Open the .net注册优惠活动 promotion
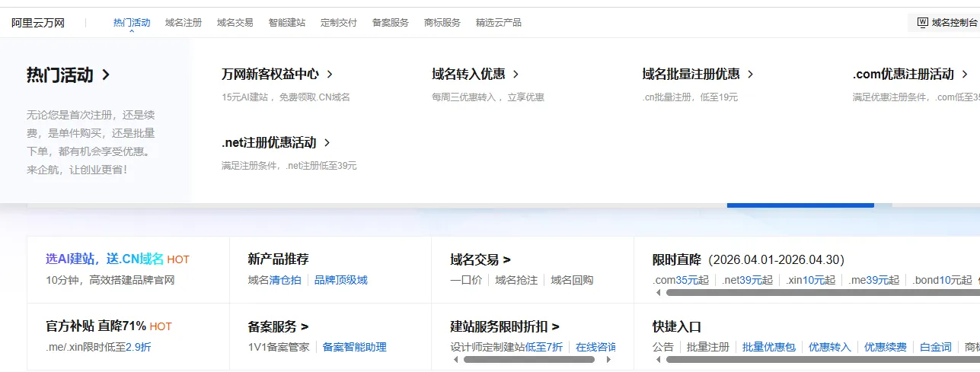 point(276,142)
